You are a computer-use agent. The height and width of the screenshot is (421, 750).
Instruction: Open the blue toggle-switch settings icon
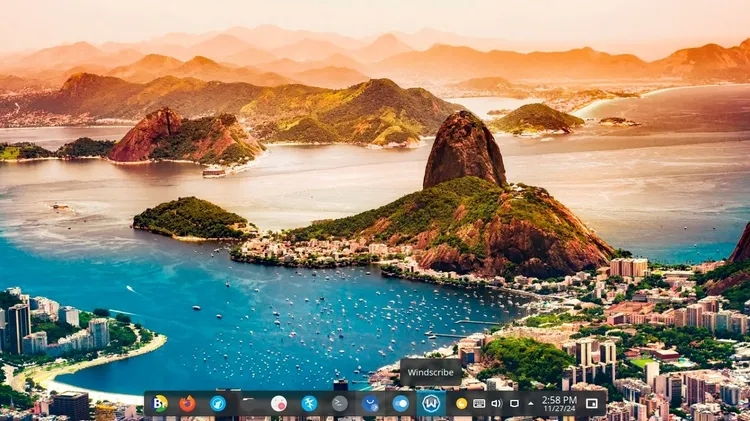(400, 404)
